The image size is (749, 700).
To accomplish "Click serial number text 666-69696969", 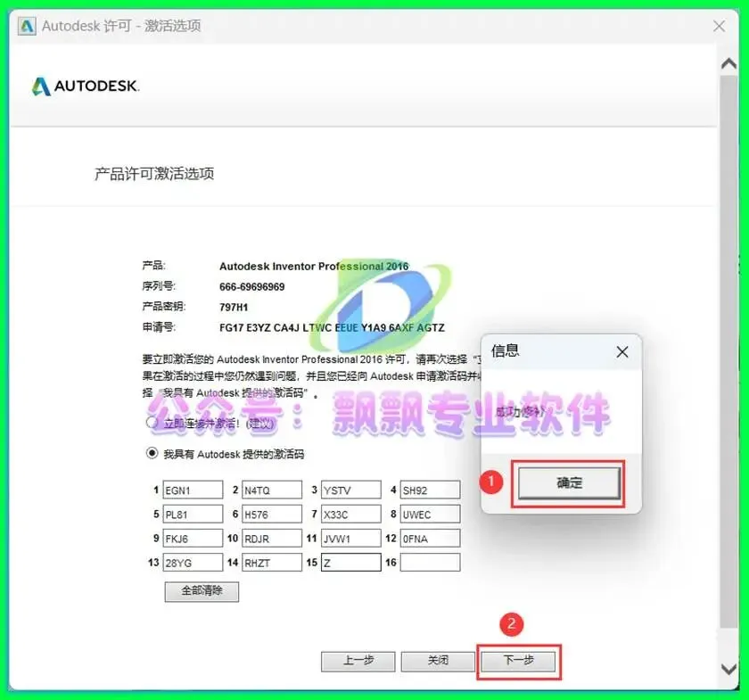I will click(x=251, y=287).
